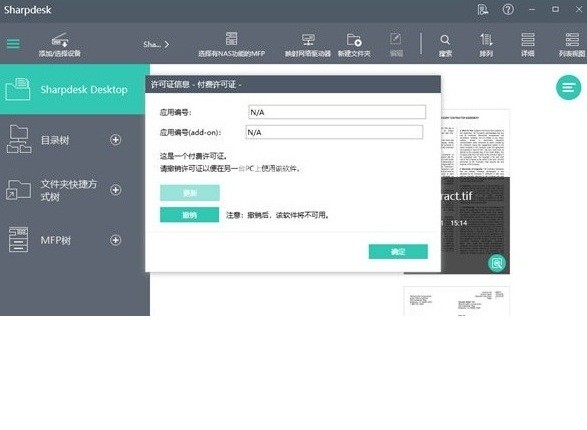
Task: Click the green preview magnifier on the thumbnail
Action: (497, 263)
